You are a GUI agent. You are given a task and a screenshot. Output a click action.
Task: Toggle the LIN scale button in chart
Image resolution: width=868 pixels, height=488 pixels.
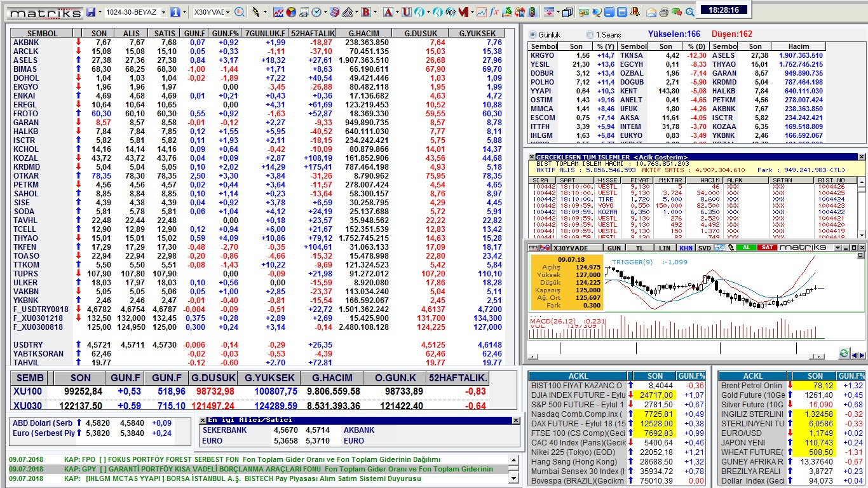click(664, 247)
